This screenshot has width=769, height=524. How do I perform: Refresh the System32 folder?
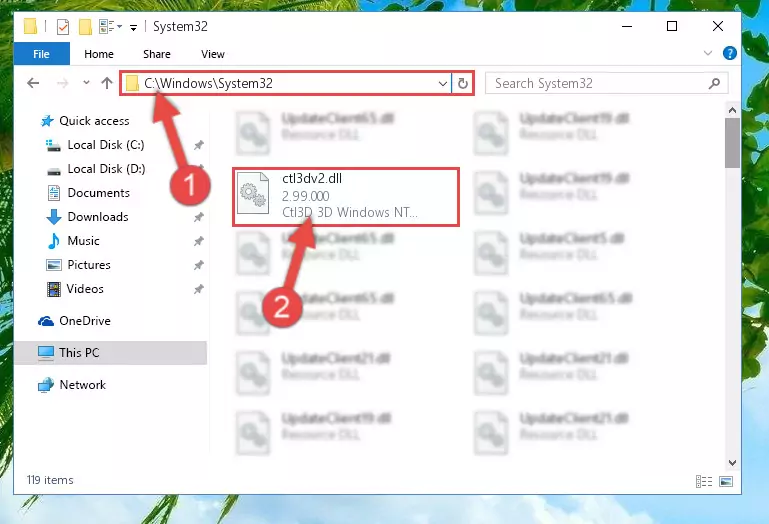tap(462, 83)
